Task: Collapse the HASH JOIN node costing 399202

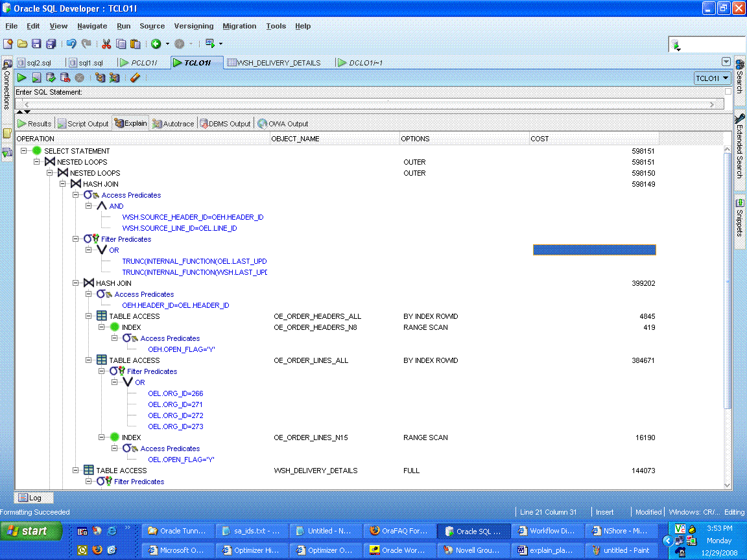Action: click(75, 283)
